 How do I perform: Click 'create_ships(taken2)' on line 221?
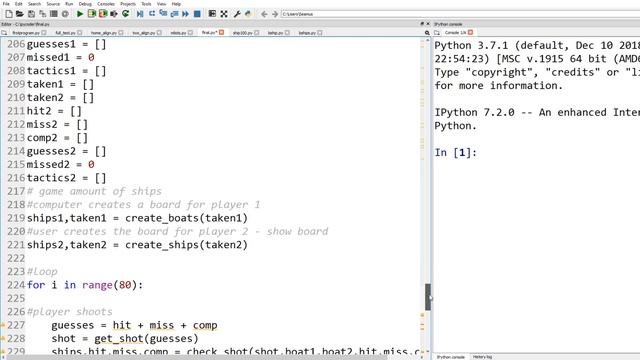(x=186, y=245)
